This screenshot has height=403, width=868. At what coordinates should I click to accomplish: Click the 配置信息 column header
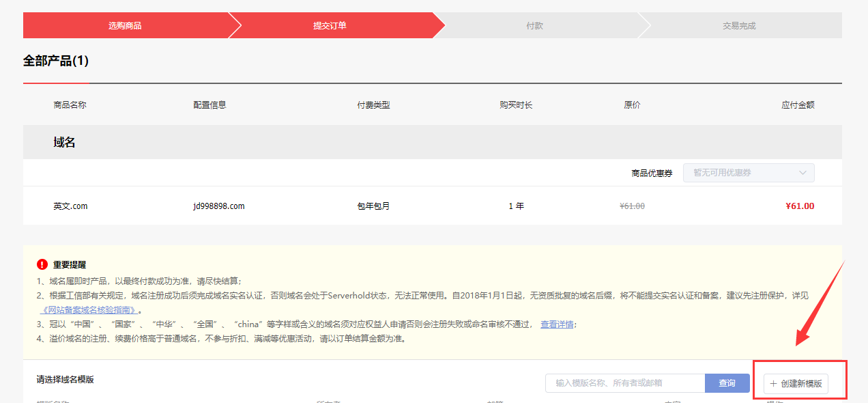[209, 105]
